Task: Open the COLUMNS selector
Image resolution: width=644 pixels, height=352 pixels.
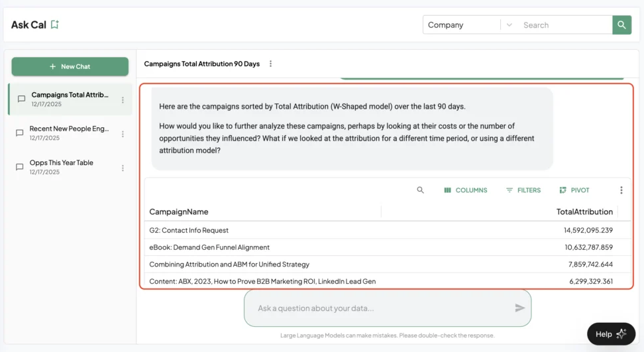Action: coord(465,190)
